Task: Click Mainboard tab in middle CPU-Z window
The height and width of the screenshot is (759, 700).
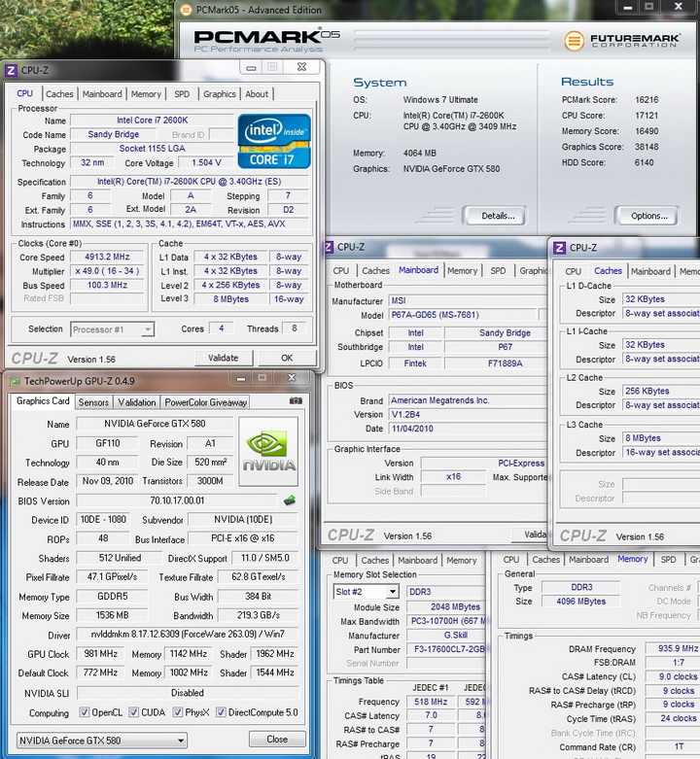Action: pos(418,270)
